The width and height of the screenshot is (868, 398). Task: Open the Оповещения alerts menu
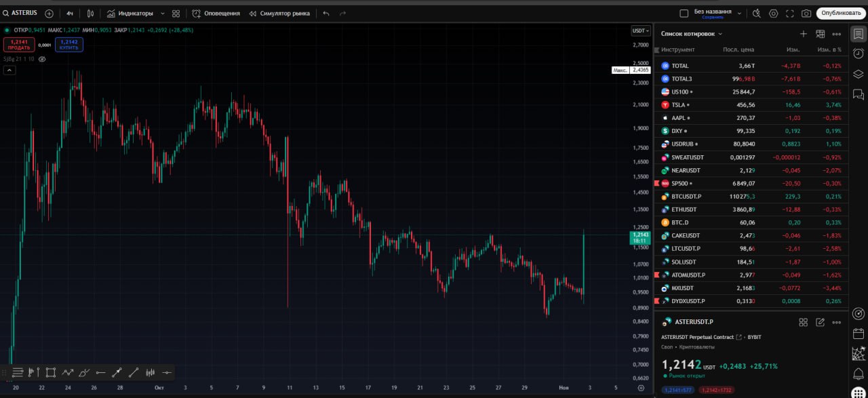point(216,14)
